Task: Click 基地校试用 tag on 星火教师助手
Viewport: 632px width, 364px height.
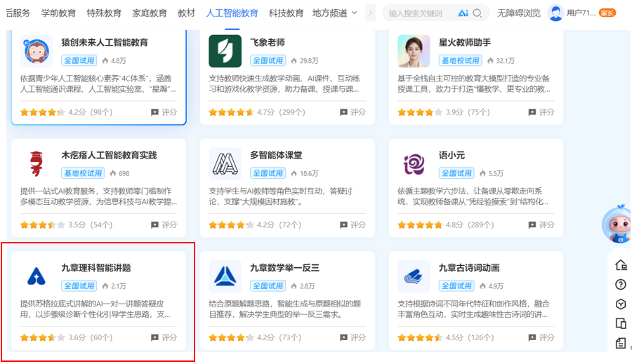Action: [460, 60]
